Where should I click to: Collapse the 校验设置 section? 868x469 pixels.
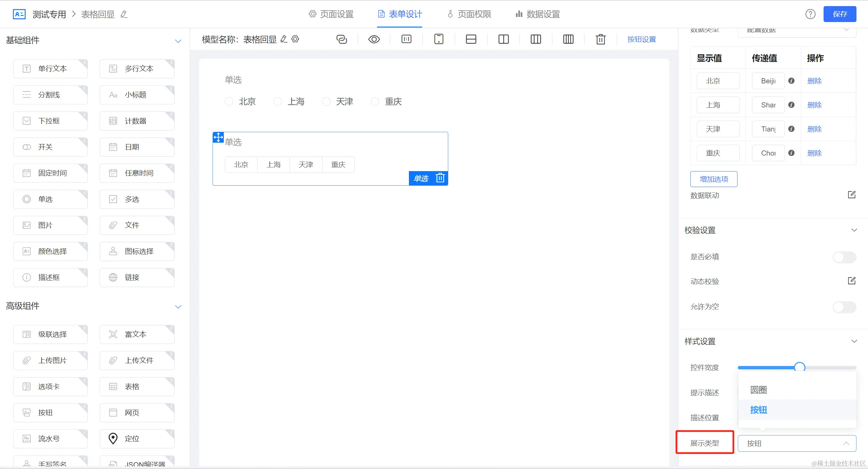point(854,230)
